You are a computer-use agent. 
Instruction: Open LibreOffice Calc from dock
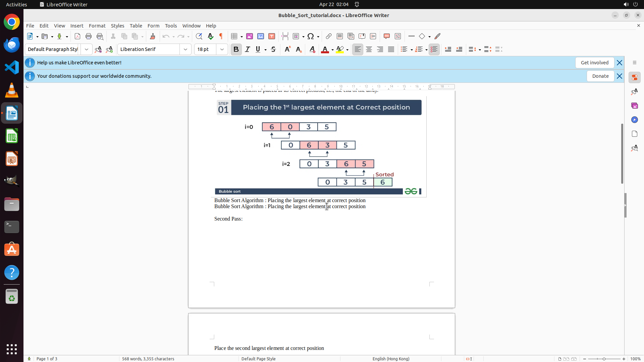pyautogui.click(x=12, y=136)
